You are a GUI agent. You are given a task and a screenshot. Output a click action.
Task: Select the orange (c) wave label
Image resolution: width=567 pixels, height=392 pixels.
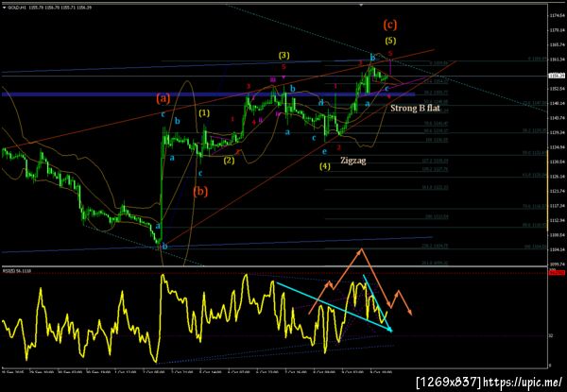click(x=389, y=25)
